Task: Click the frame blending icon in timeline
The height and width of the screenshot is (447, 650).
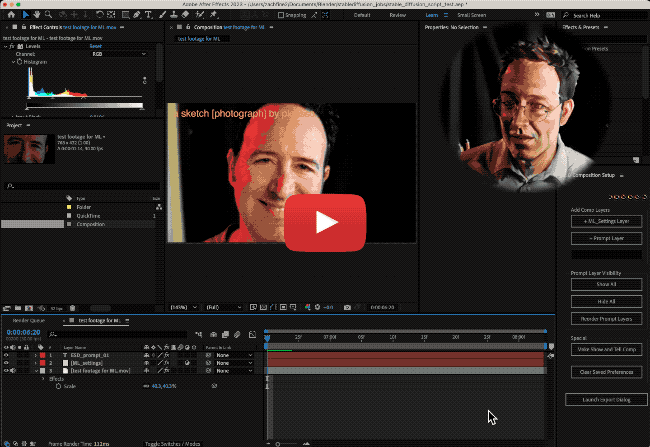Action: coord(225,334)
